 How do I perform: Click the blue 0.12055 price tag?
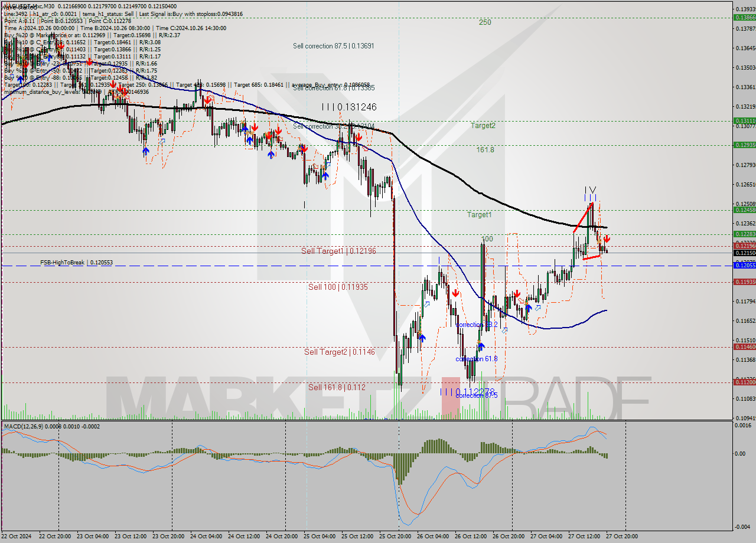[745, 266]
